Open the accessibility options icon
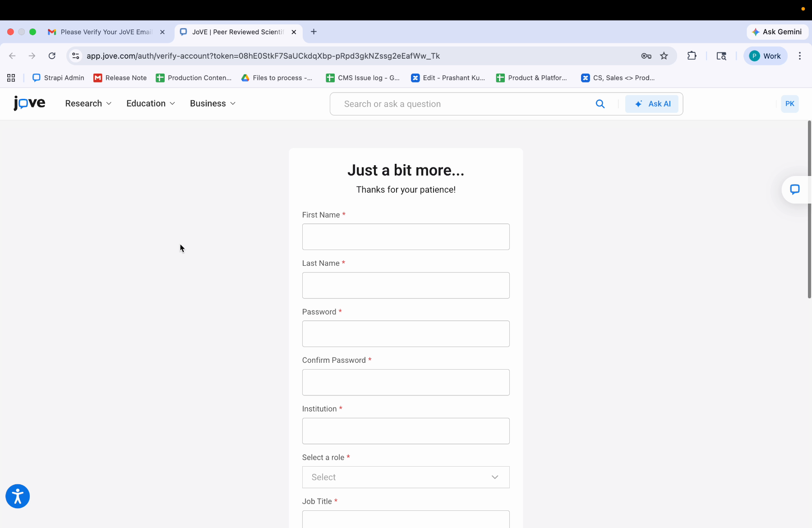The image size is (812, 528). click(17, 496)
